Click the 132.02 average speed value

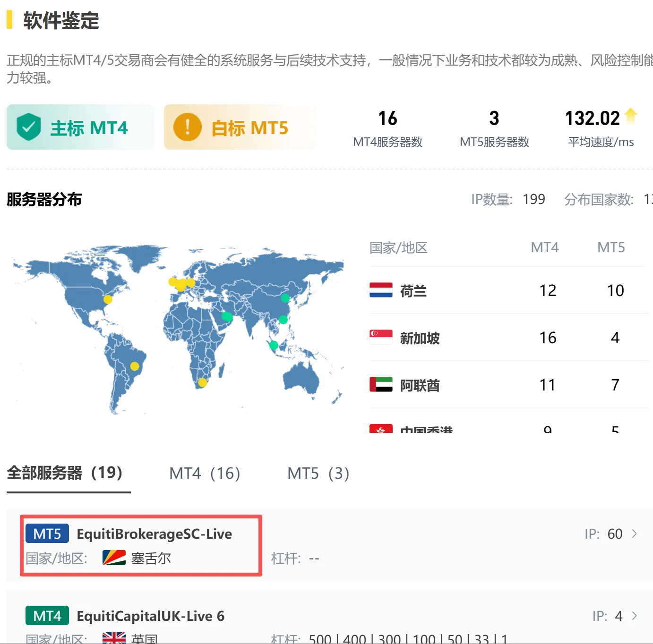[x=593, y=118]
